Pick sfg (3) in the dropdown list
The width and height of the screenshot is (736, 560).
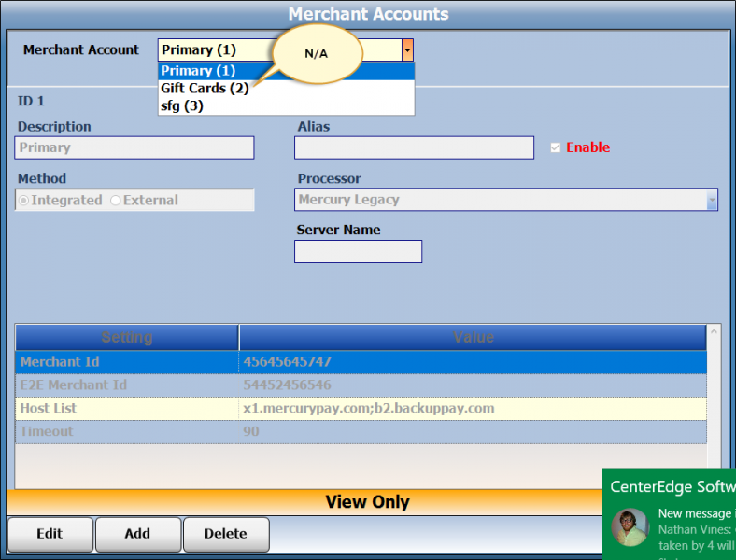[181, 106]
